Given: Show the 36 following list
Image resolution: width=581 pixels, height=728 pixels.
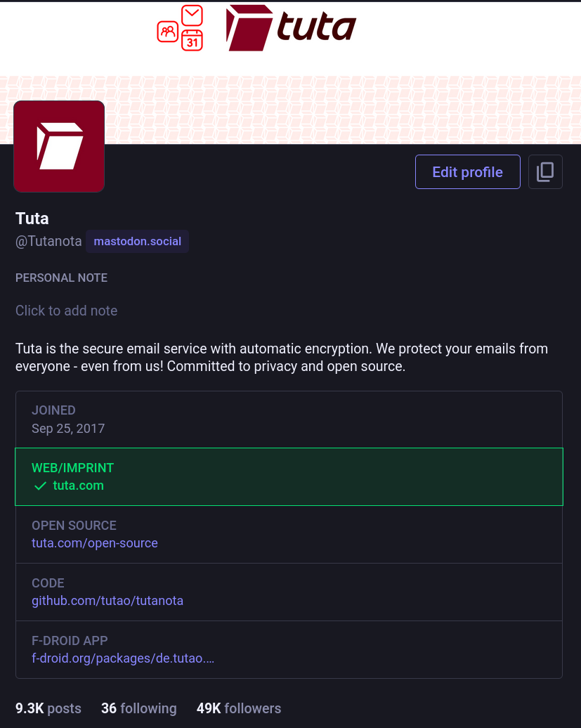Looking at the screenshot, I should (139, 708).
